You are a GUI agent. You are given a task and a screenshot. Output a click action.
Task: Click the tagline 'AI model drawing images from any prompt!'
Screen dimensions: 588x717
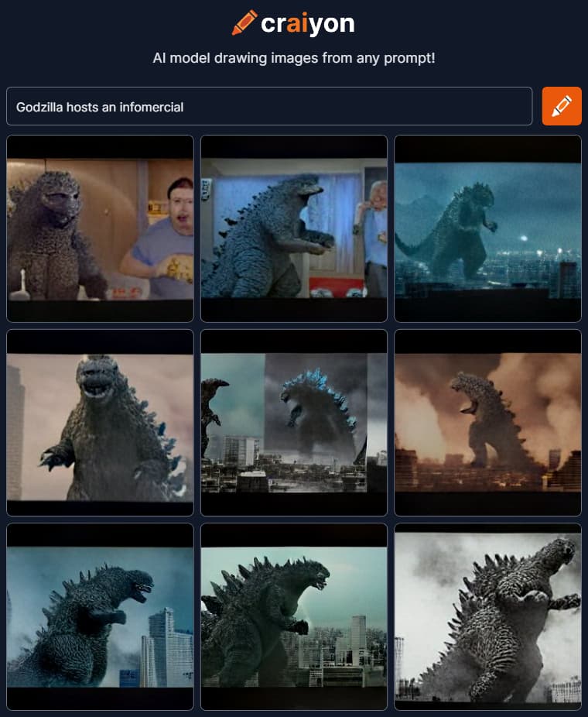tap(294, 58)
